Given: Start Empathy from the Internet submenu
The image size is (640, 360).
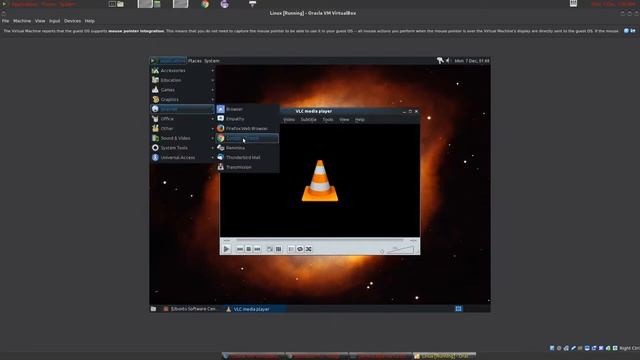Looking at the screenshot, I should (x=247, y=118).
